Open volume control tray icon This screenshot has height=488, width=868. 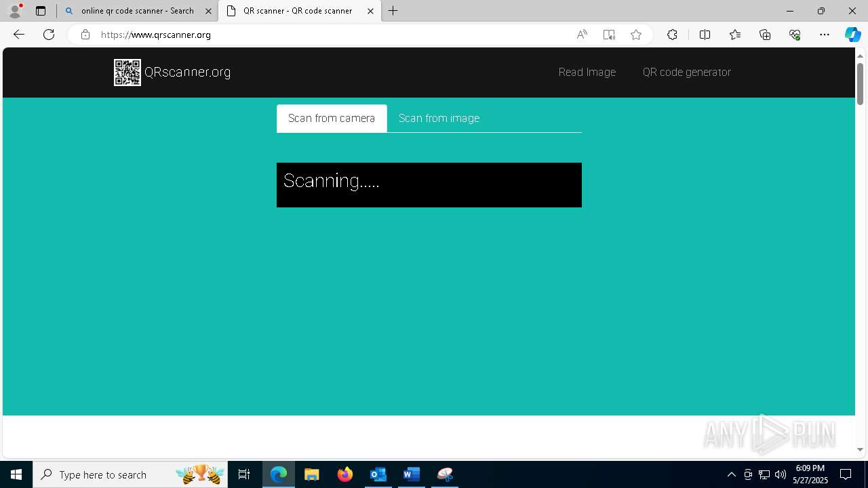781,474
